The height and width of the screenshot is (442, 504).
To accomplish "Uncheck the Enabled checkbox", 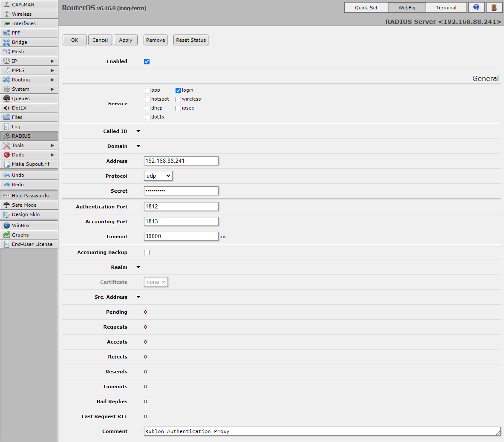I will point(147,61).
